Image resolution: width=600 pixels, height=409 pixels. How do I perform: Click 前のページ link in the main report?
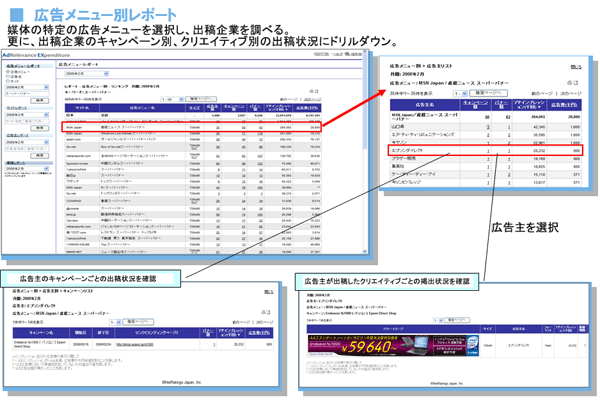(x=289, y=99)
